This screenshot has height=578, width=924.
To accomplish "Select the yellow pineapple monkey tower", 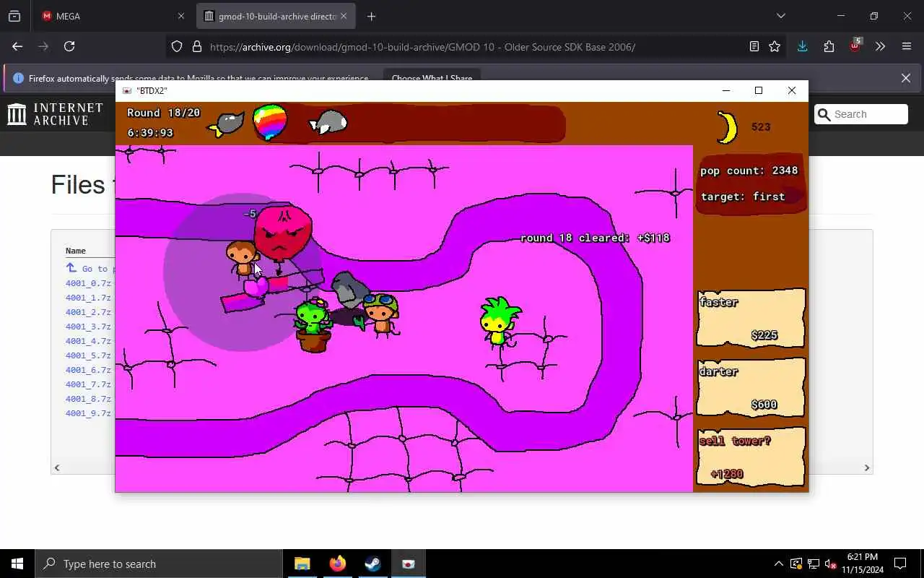I will 500,321.
